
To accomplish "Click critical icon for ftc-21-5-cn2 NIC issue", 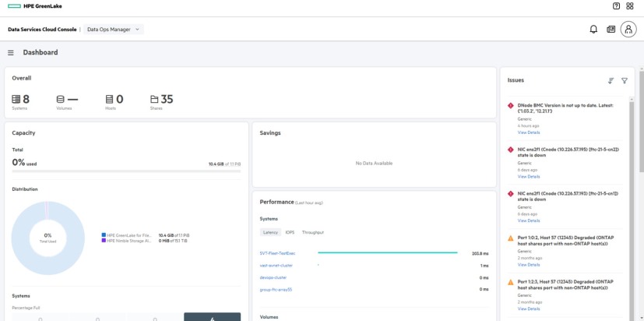I will (x=511, y=150).
